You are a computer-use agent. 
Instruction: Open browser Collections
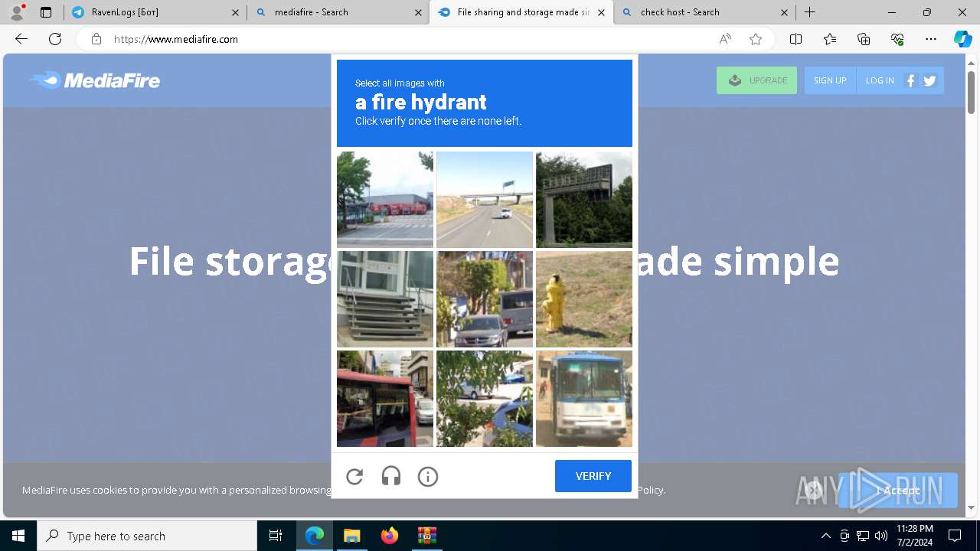coord(864,39)
